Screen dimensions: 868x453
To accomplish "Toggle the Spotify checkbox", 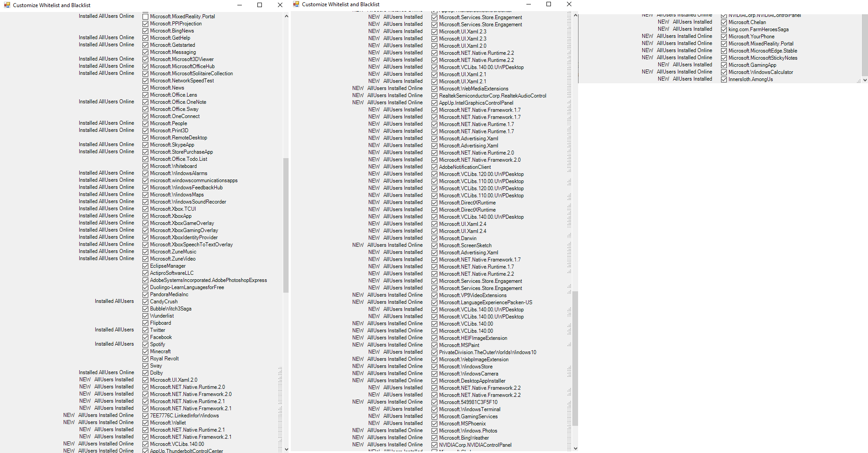I will (x=145, y=344).
